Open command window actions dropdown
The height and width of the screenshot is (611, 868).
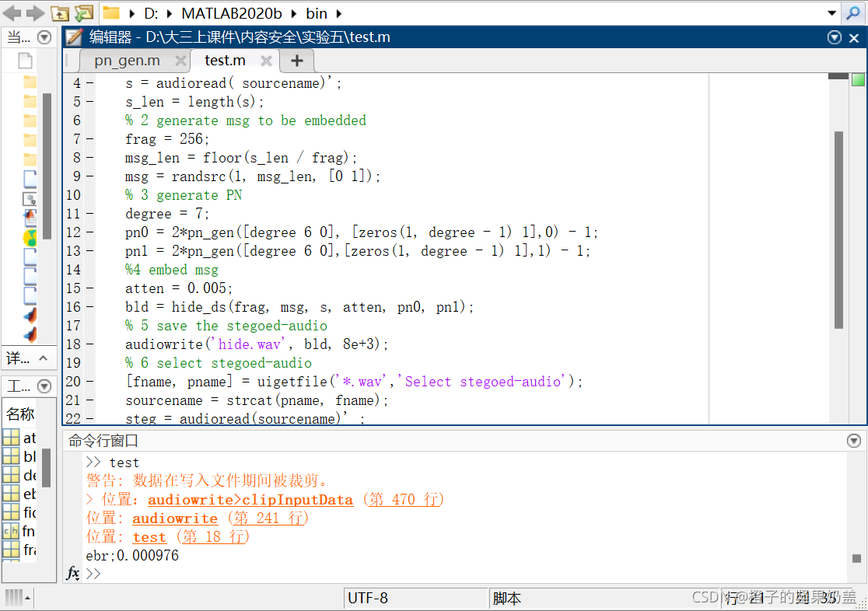[853, 441]
